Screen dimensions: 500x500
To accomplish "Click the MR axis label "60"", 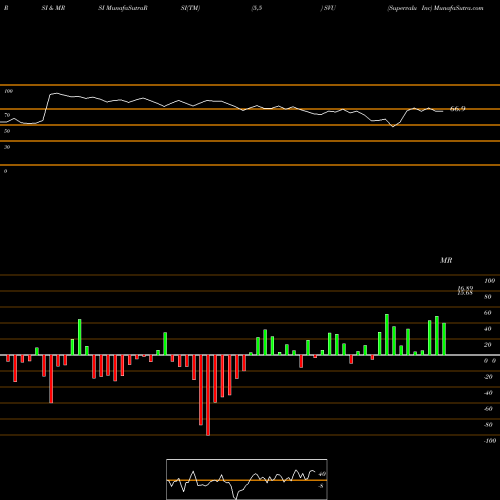I will tap(488, 313).
